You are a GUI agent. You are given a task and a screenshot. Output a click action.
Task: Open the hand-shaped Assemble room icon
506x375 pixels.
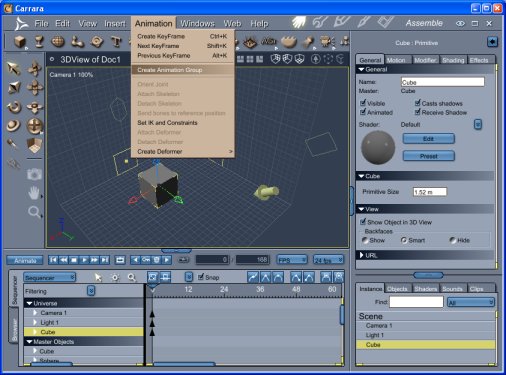(299, 22)
